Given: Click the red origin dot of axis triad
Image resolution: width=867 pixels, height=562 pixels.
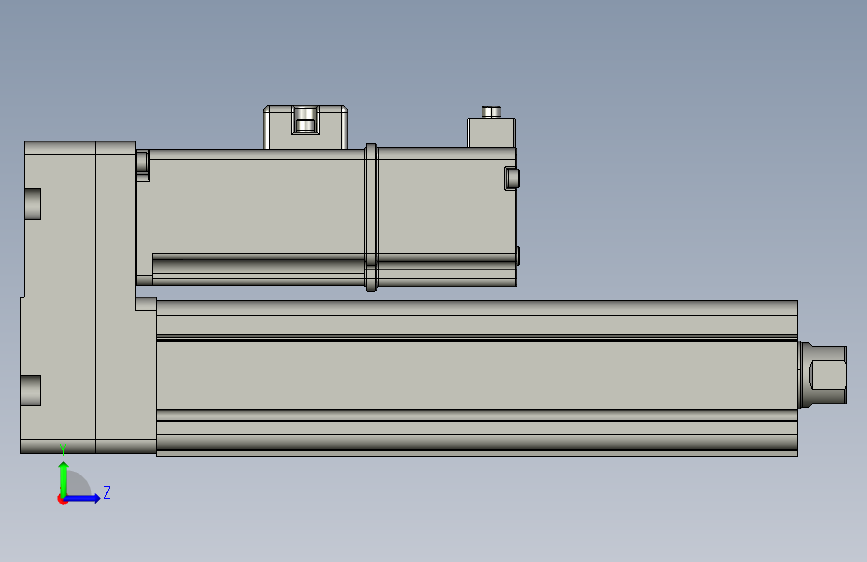Looking at the screenshot, I should coord(62,499).
